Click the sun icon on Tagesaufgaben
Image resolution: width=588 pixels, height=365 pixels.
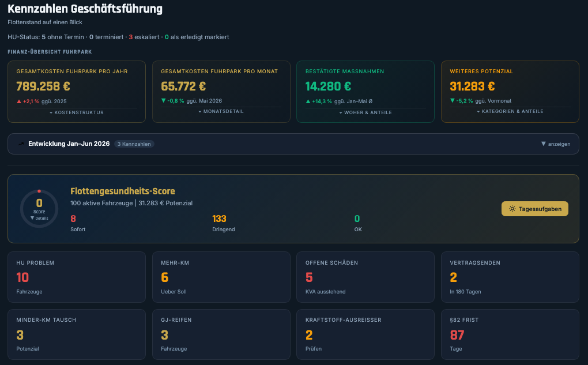(x=512, y=209)
